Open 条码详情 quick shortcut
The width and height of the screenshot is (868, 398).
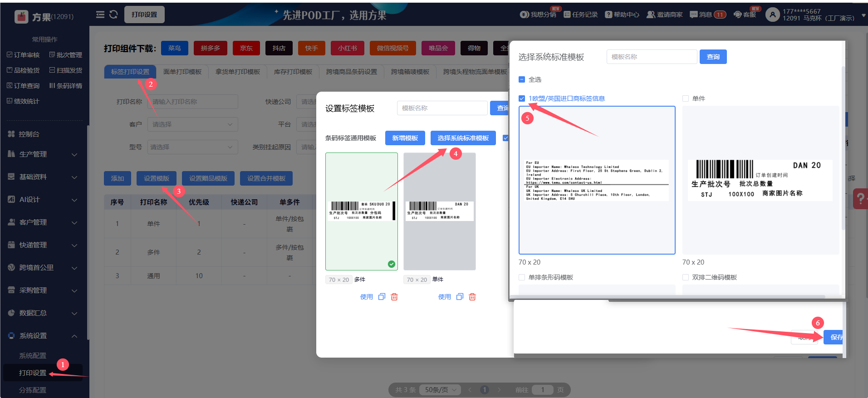pos(66,86)
